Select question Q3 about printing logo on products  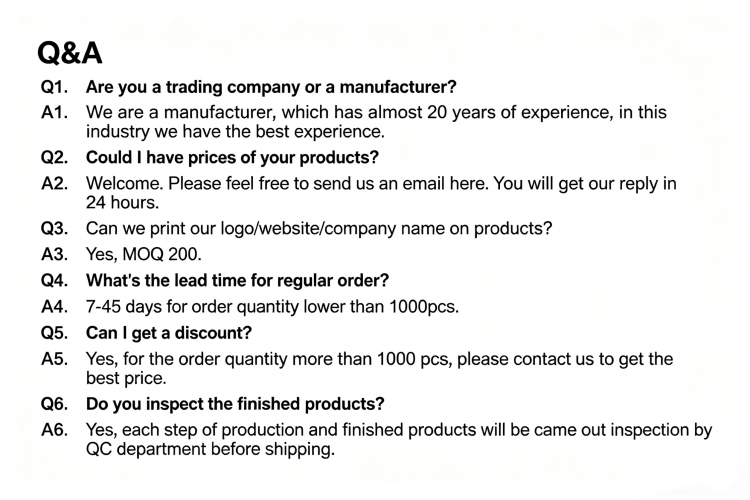(319, 228)
